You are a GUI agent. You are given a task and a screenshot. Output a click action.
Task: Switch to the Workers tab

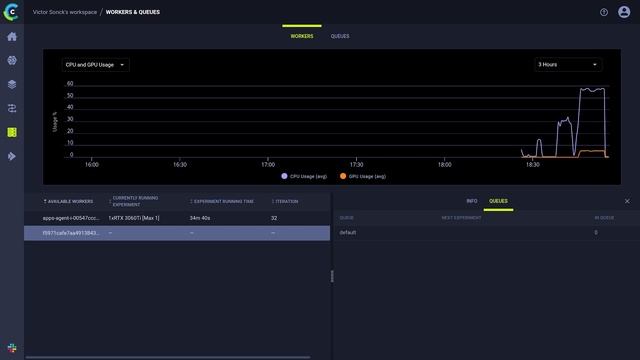tap(302, 36)
